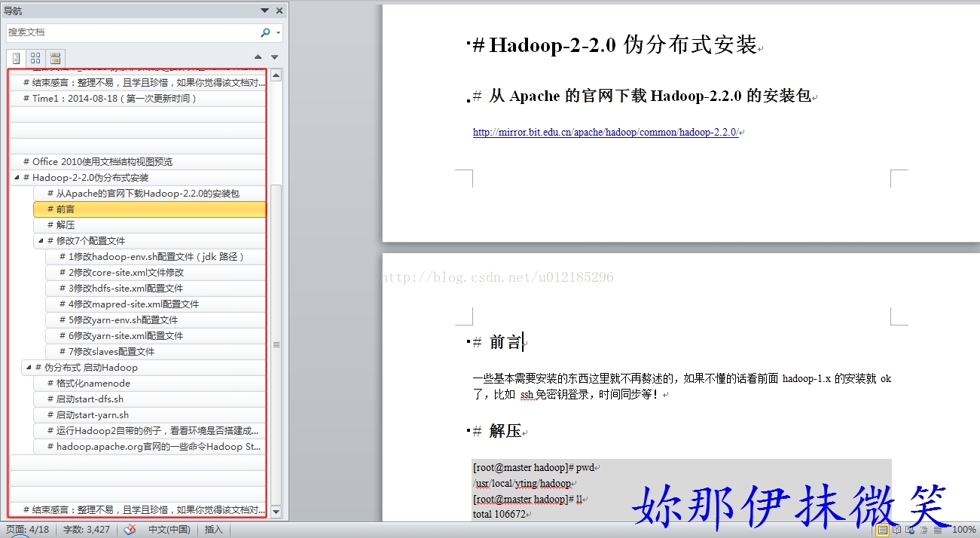Click navigation scrollbar up arrow
The image size is (980, 538).
(x=276, y=75)
